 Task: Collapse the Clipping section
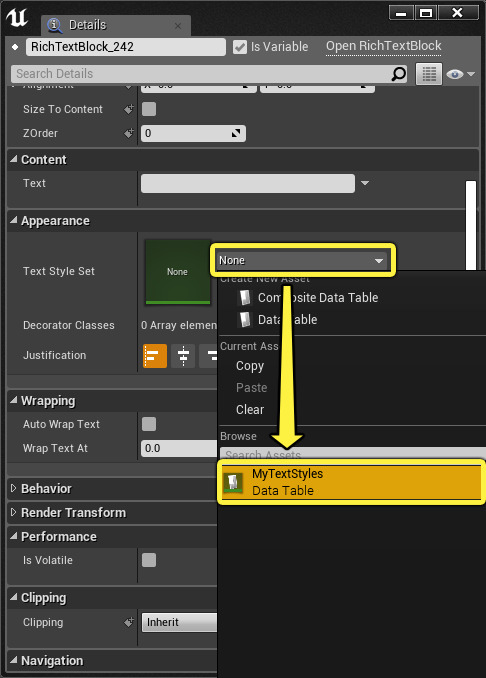point(13,597)
